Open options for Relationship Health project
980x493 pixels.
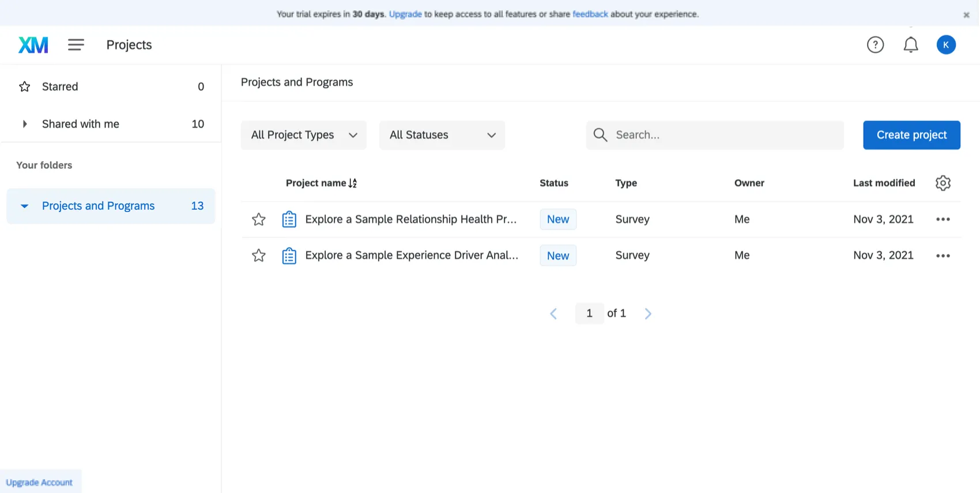(943, 219)
